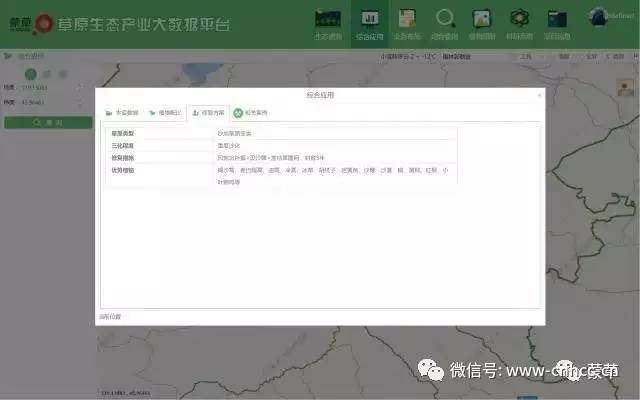
Task: Click the 优势植物 row in table
Action: click(280, 175)
